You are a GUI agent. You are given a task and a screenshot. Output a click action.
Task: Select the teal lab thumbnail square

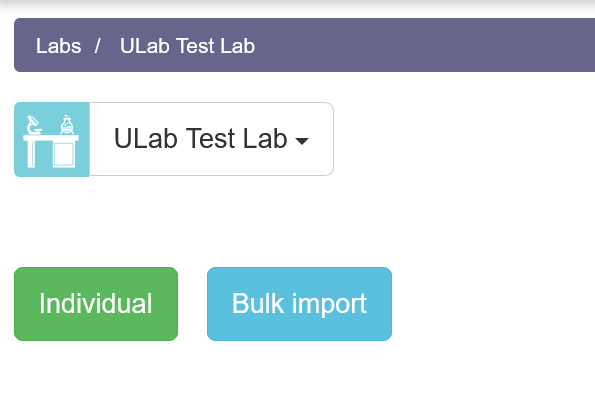(52, 139)
